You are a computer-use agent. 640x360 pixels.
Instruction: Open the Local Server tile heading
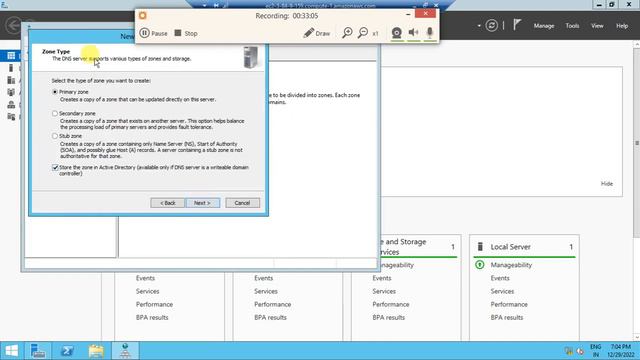tap(510, 247)
